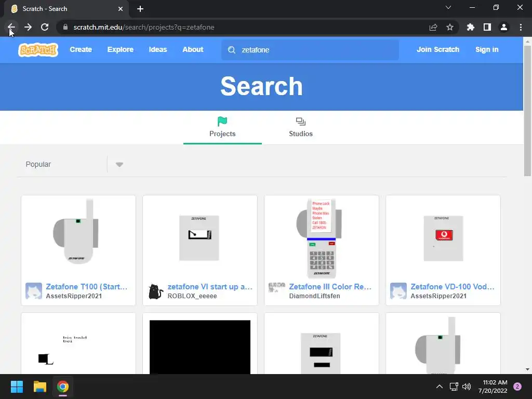Click the Chrome icon in taskbar
Image resolution: width=532 pixels, height=399 pixels.
point(62,387)
